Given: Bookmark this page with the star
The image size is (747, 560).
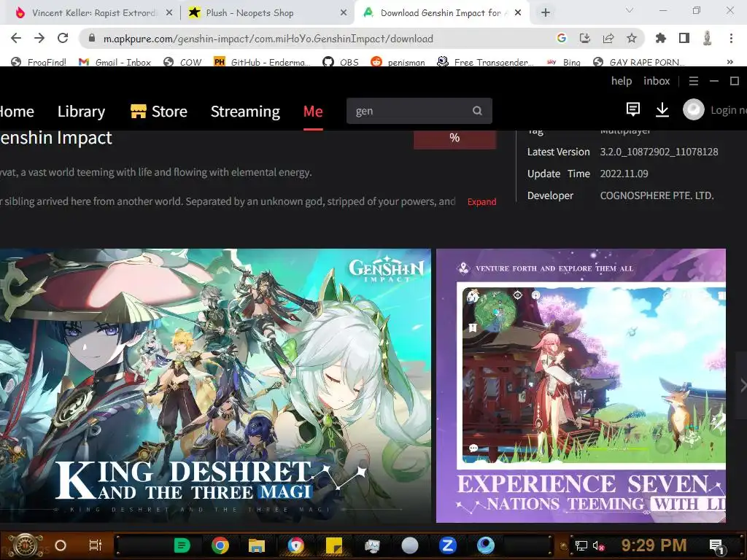Looking at the screenshot, I should point(632,38).
